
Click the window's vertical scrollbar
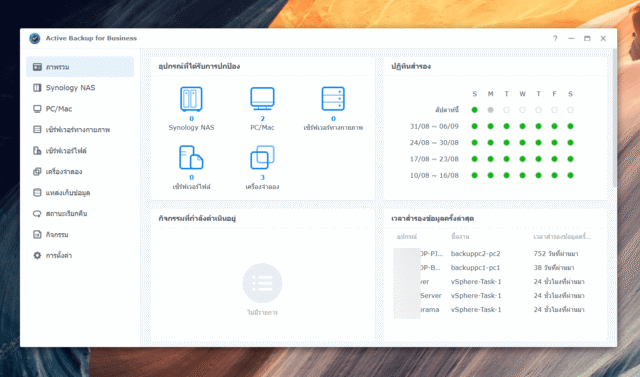tap(615, 118)
